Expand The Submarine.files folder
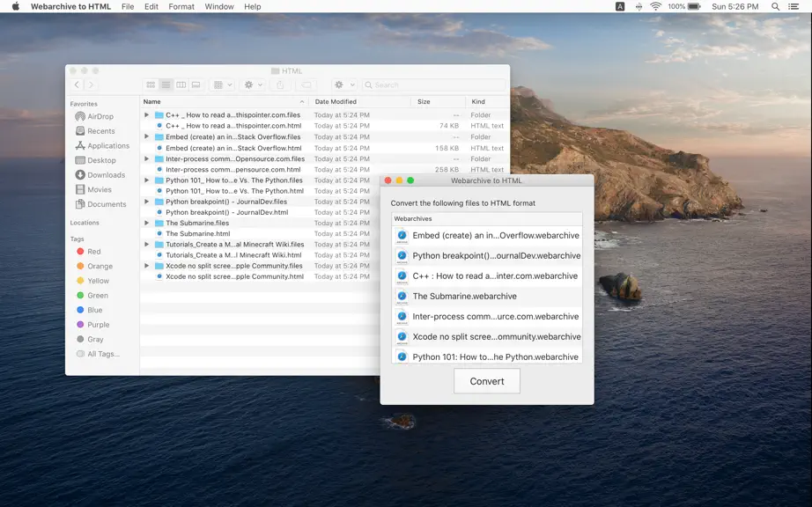 tap(146, 223)
